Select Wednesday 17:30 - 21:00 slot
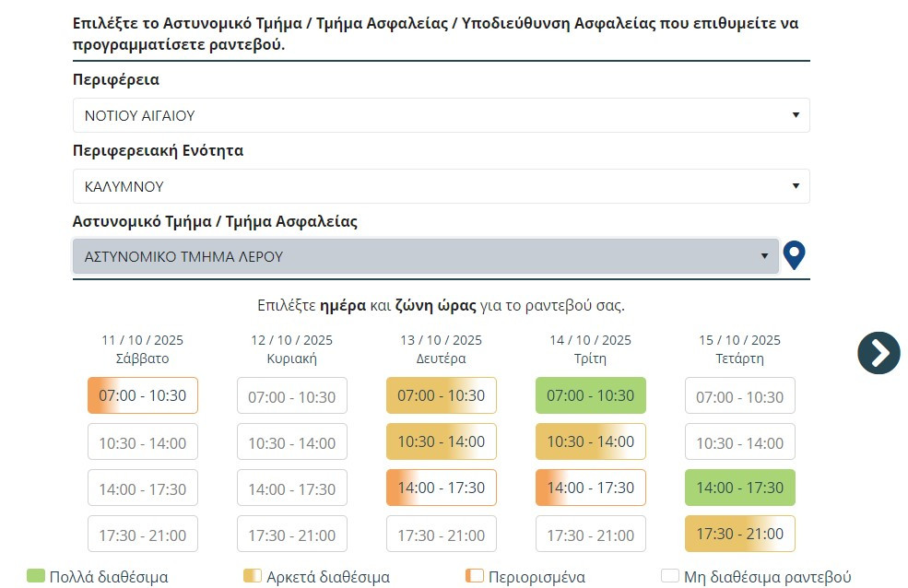 point(740,535)
